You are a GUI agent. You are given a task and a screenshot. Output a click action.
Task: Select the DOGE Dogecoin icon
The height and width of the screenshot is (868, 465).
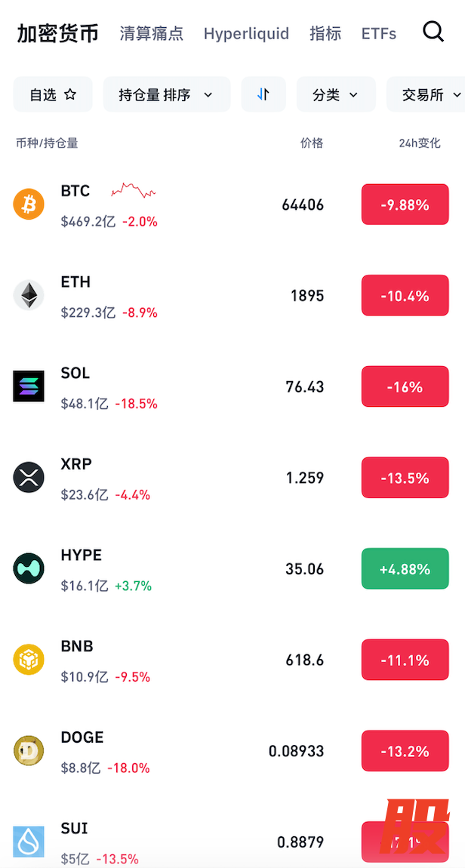pos(29,750)
